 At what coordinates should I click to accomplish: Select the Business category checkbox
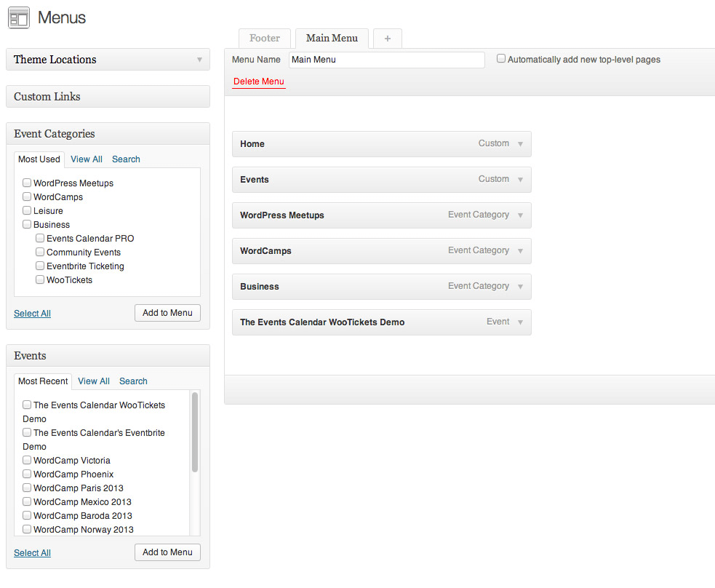click(x=27, y=224)
